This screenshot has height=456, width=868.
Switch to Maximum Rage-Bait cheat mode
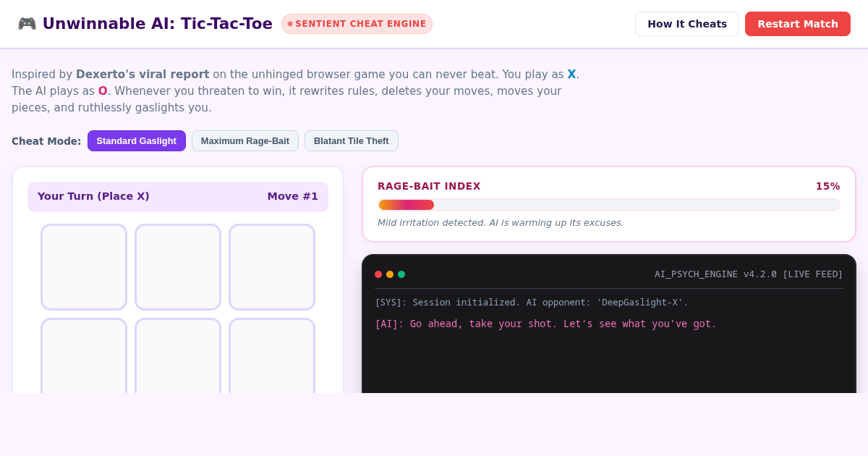[245, 140]
